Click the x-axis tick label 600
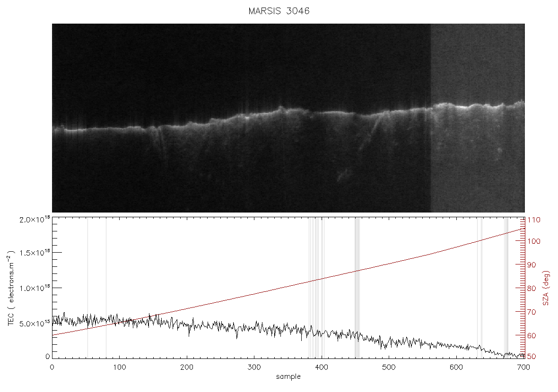558x392 pixels. pyautogui.click(x=456, y=367)
